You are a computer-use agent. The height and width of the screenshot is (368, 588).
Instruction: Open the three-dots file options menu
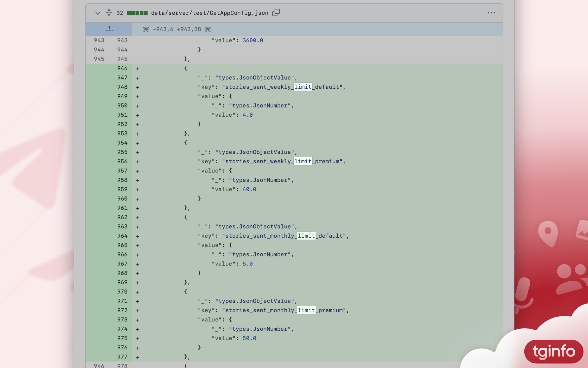(491, 13)
